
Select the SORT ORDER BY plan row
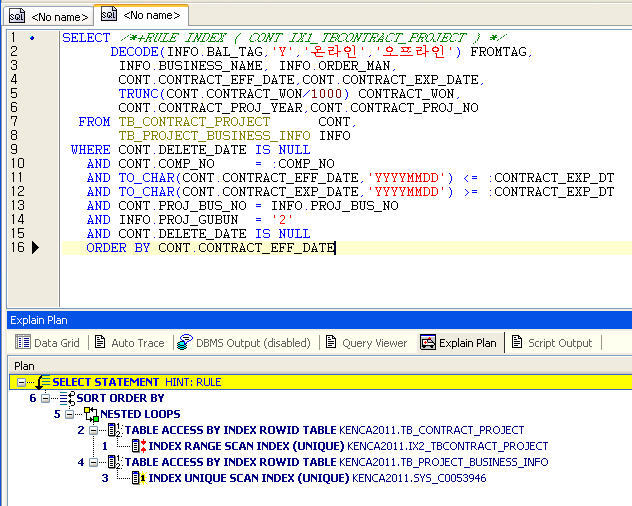coord(121,398)
